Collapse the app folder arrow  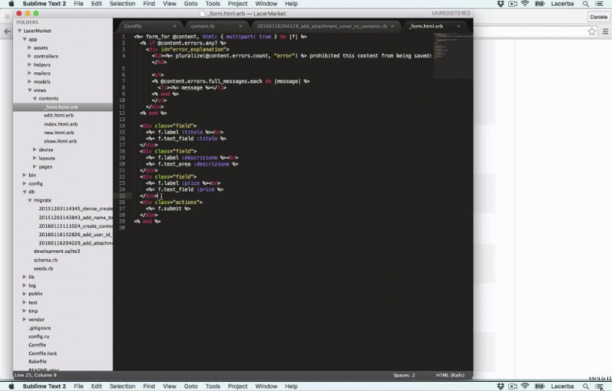[25, 39]
